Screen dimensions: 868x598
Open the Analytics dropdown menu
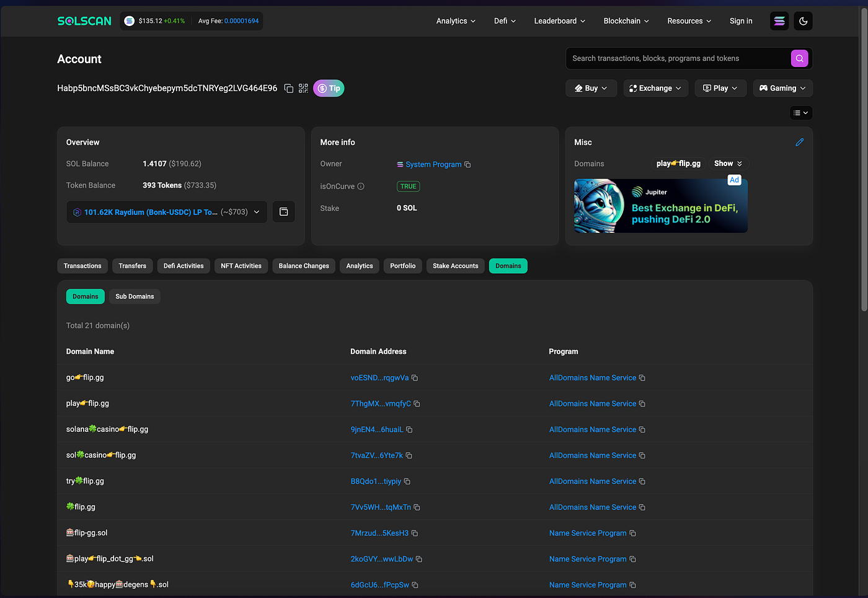click(456, 21)
